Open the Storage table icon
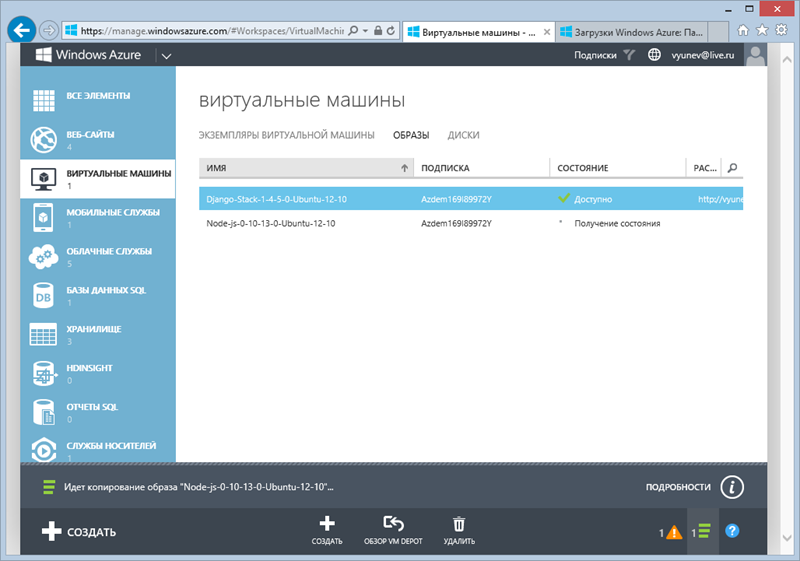Image resolution: width=800 pixels, height=561 pixels. [x=43, y=335]
